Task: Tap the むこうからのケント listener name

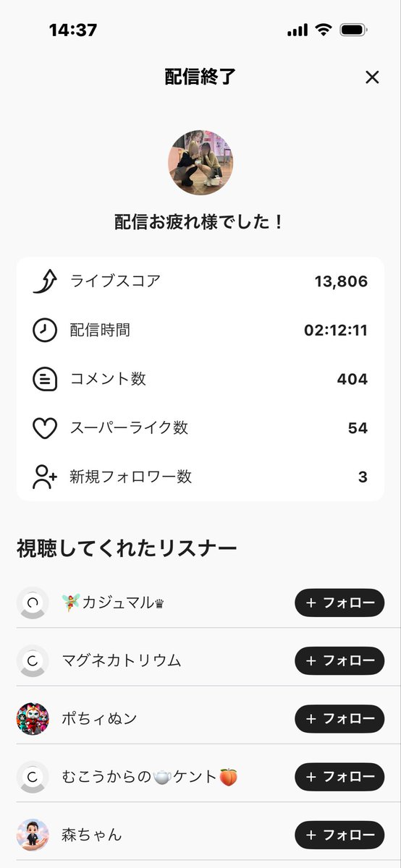Action: pyautogui.click(x=150, y=777)
